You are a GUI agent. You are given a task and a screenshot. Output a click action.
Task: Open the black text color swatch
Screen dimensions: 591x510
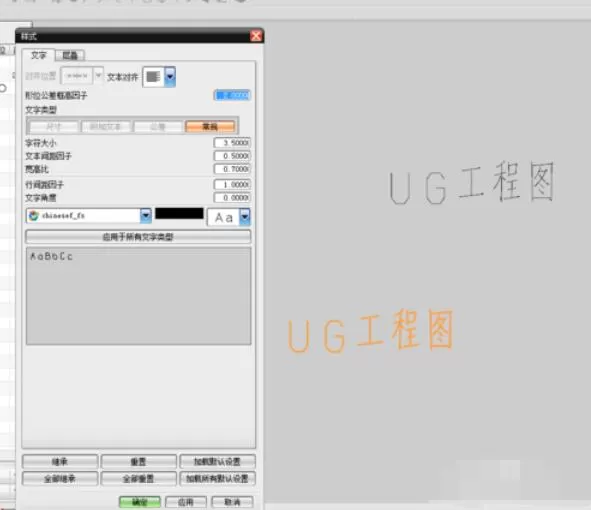(x=179, y=213)
